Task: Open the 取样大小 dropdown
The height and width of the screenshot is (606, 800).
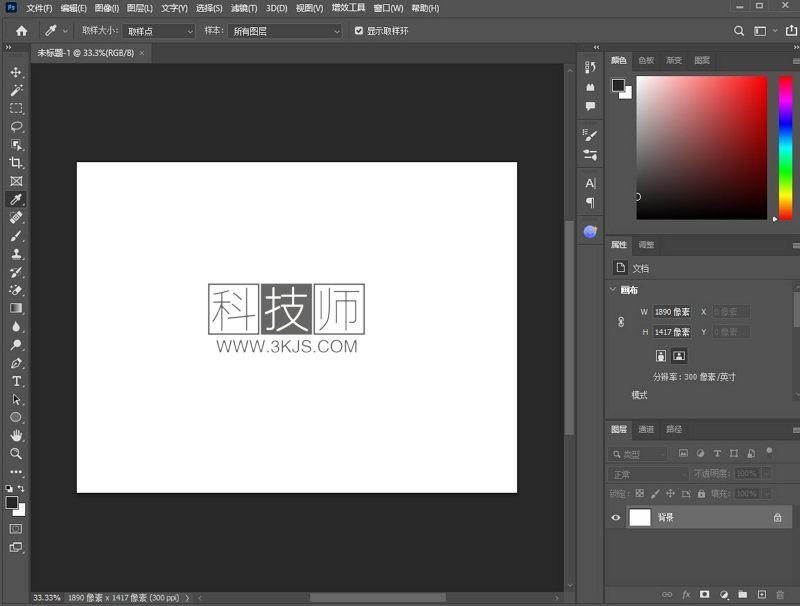Action: coord(159,31)
